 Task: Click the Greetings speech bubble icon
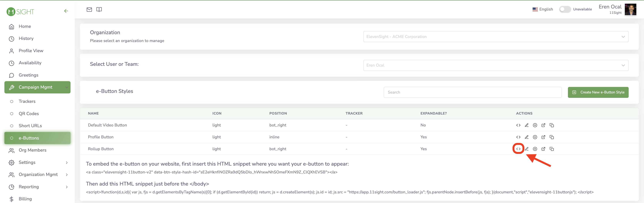click(x=11, y=75)
